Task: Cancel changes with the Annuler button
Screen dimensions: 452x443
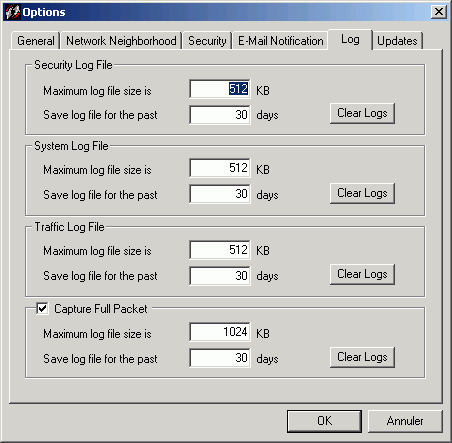Action: click(x=405, y=421)
